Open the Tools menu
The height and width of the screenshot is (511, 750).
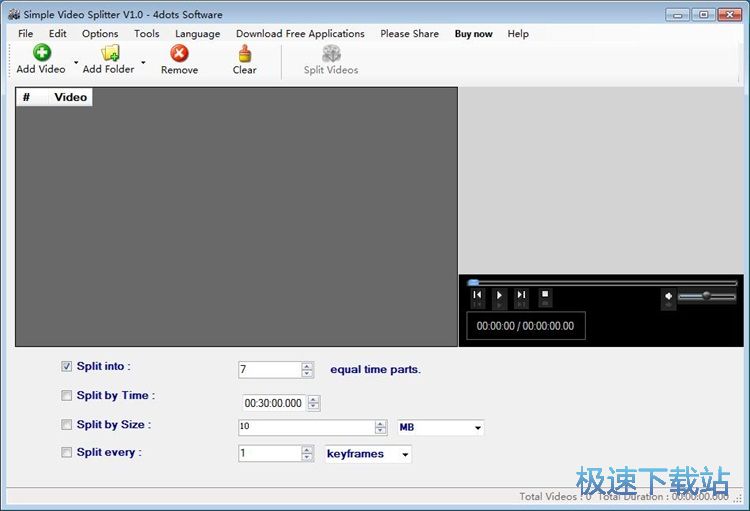[146, 33]
